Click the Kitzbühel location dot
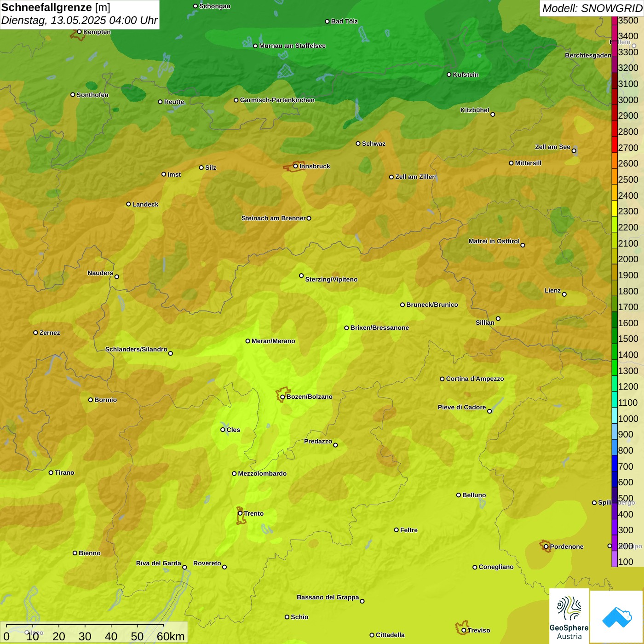Screen dimensions: 644x644 [493, 115]
